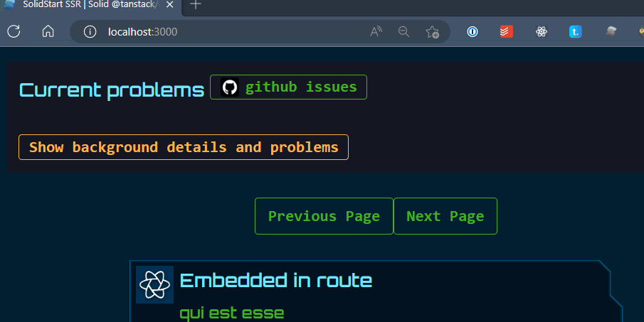Open the React DevTools extension icon
The width and height of the screenshot is (644, 322).
tap(542, 31)
